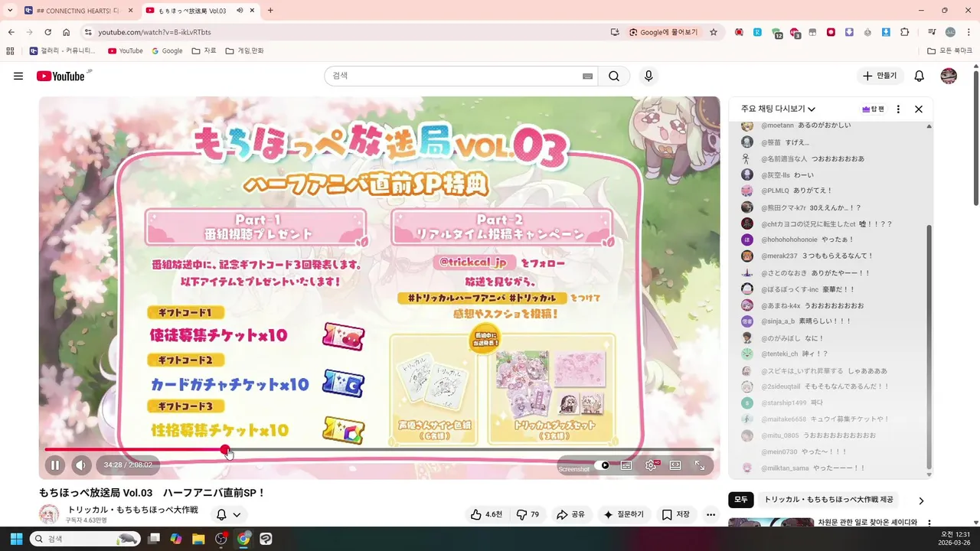Select トリッカル・もちもちほっぺ大作戦 제공 chip
This screenshot has height=551, width=980.
click(829, 500)
